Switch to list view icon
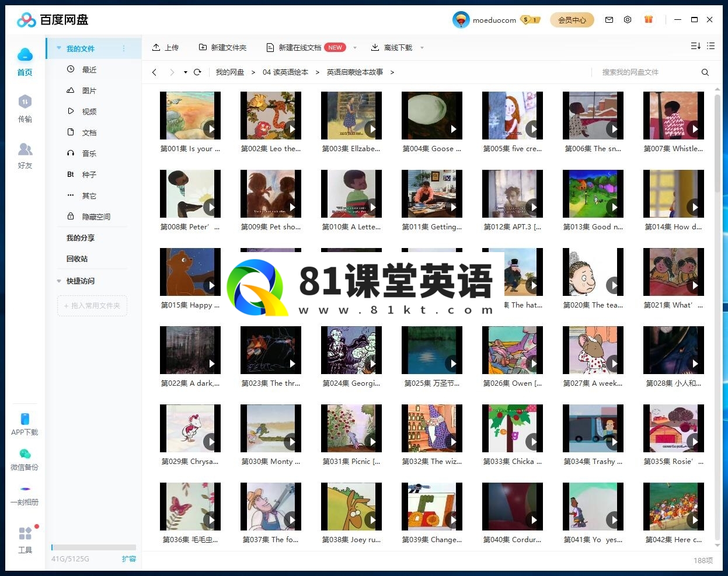 point(710,46)
